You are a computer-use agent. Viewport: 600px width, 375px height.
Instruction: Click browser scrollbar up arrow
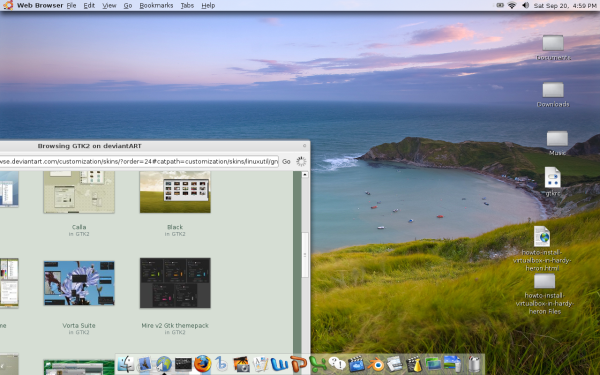coord(305,174)
